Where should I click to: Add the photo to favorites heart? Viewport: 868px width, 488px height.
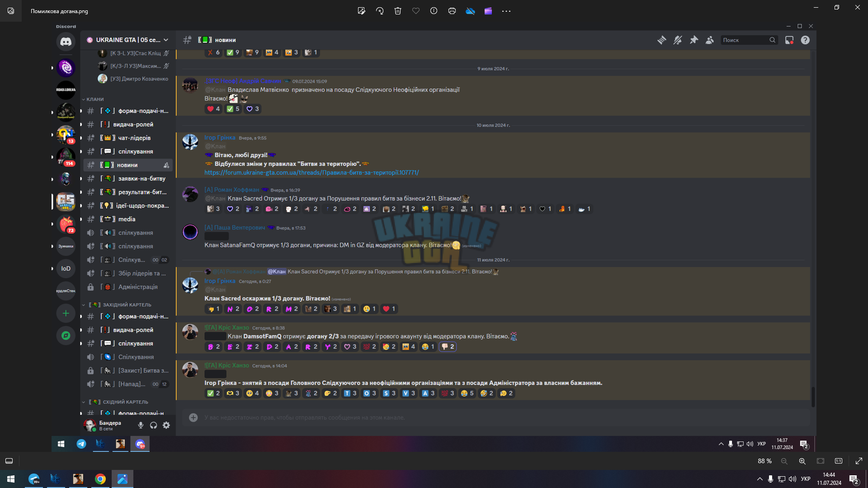click(416, 11)
